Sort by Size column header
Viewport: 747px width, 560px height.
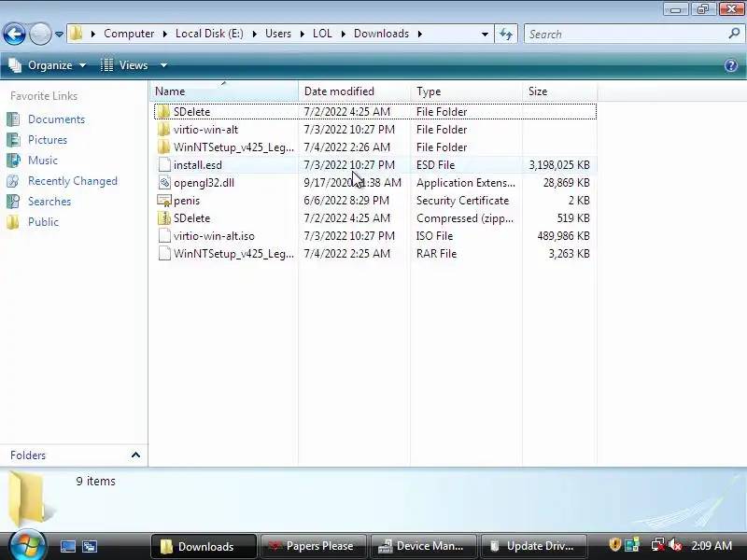pos(559,91)
